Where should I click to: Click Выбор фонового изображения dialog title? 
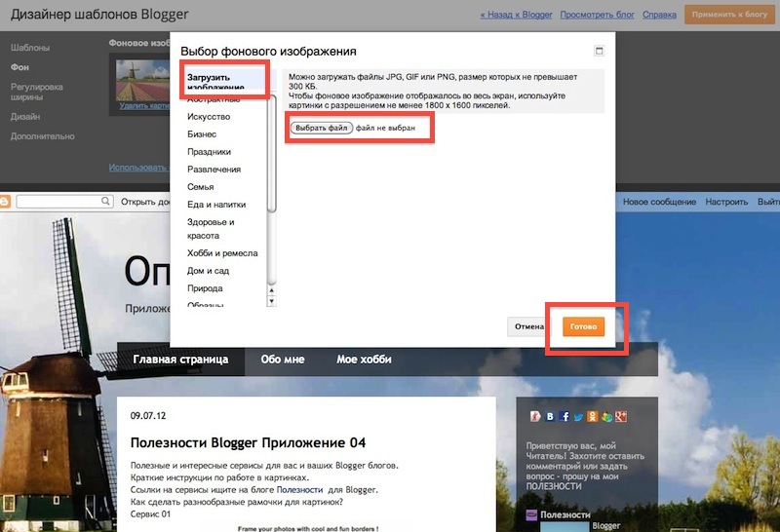coord(268,52)
